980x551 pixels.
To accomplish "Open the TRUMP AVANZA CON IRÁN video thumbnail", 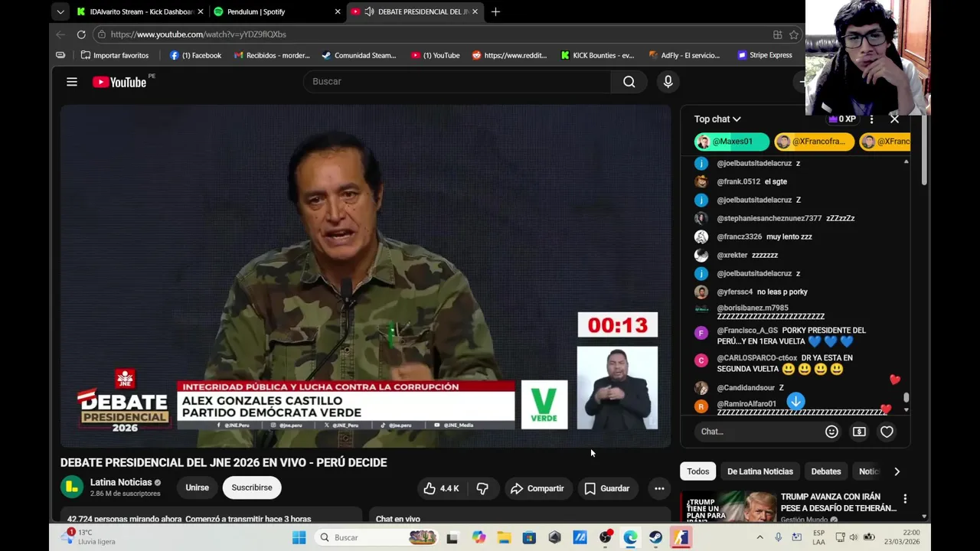I will tap(728, 506).
